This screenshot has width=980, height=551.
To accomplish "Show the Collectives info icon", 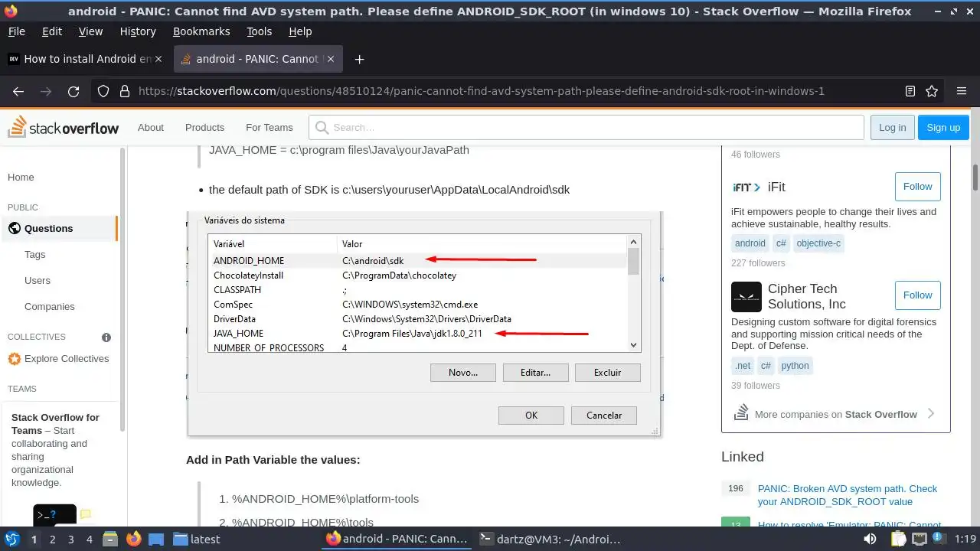I will click(106, 337).
